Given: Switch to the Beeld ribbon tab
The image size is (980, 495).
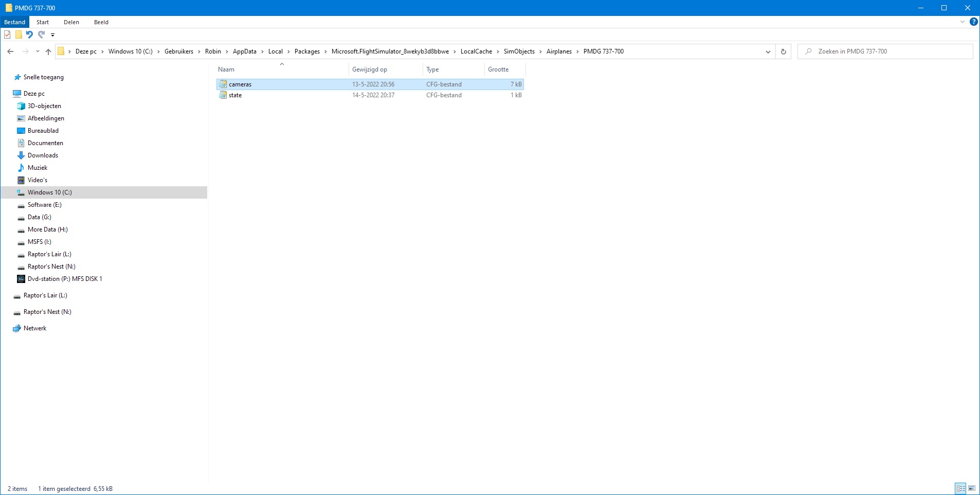Looking at the screenshot, I should [x=101, y=22].
